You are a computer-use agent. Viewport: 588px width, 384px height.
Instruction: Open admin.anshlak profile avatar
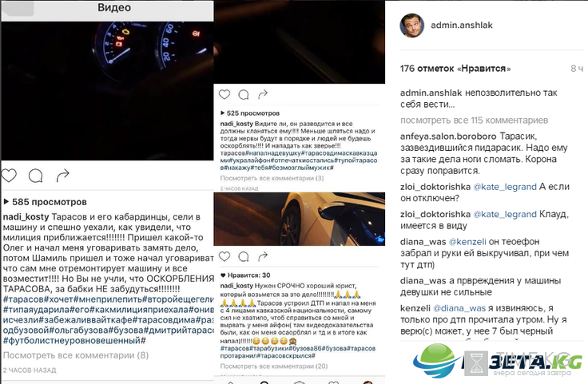point(411,26)
